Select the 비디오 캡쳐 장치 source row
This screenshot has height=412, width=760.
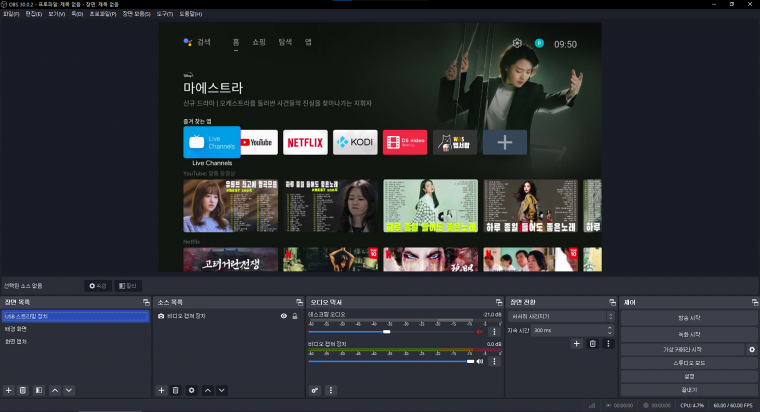228,316
